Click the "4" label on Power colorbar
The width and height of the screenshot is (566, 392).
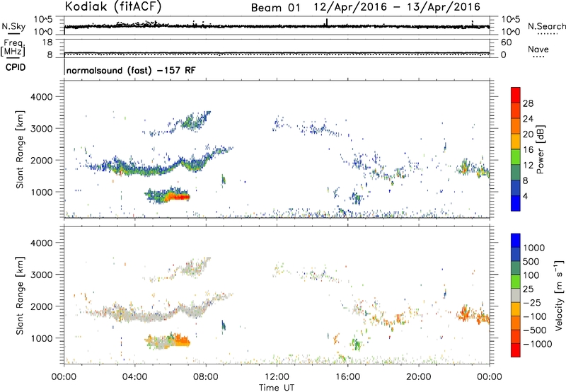(525, 196)
